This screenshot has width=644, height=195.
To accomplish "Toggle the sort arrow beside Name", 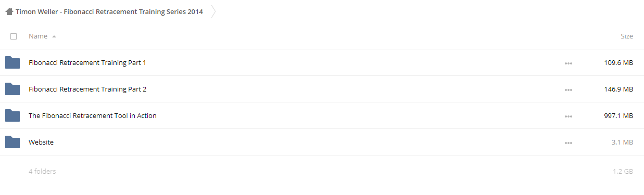I will (54, 37).
